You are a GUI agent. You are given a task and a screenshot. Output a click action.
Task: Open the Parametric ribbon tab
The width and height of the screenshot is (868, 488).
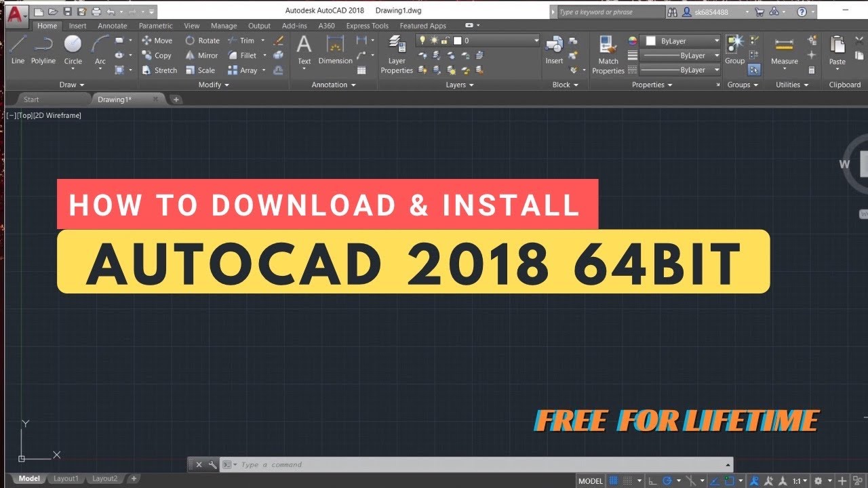[x=155, y=26]
